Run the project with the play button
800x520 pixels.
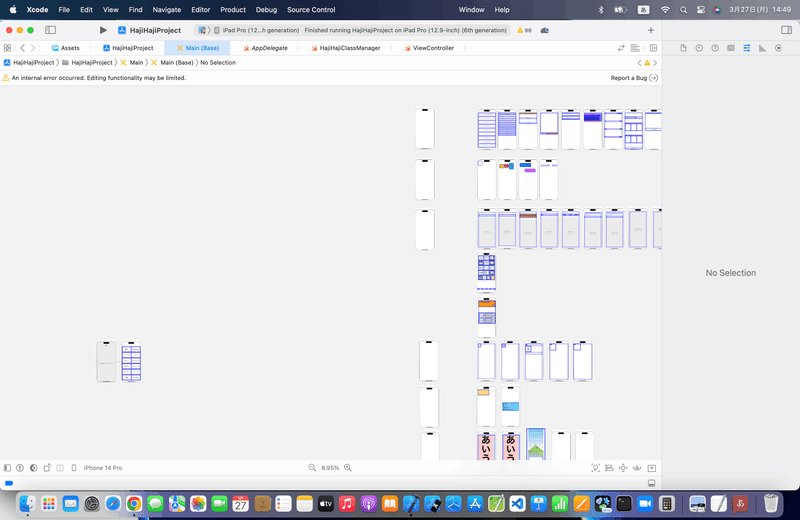coord(103,30)
